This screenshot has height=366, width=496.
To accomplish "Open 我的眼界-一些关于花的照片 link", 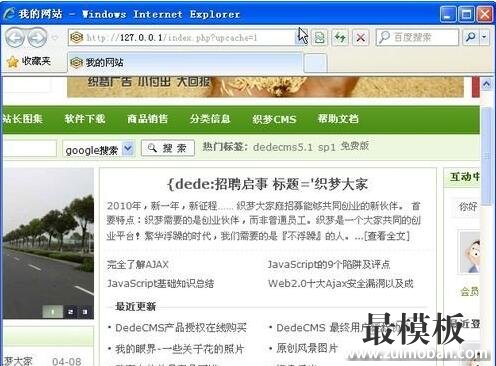I will [x=179, y=349].
